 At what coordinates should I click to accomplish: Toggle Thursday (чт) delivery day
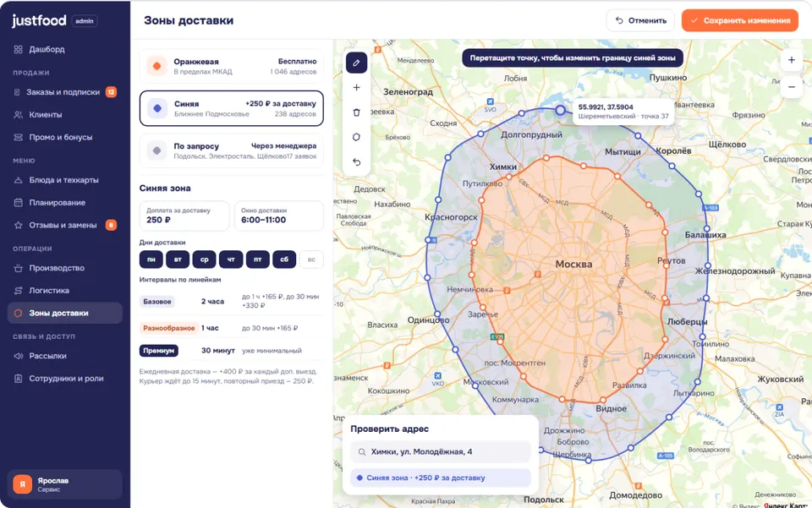(231, 259)
